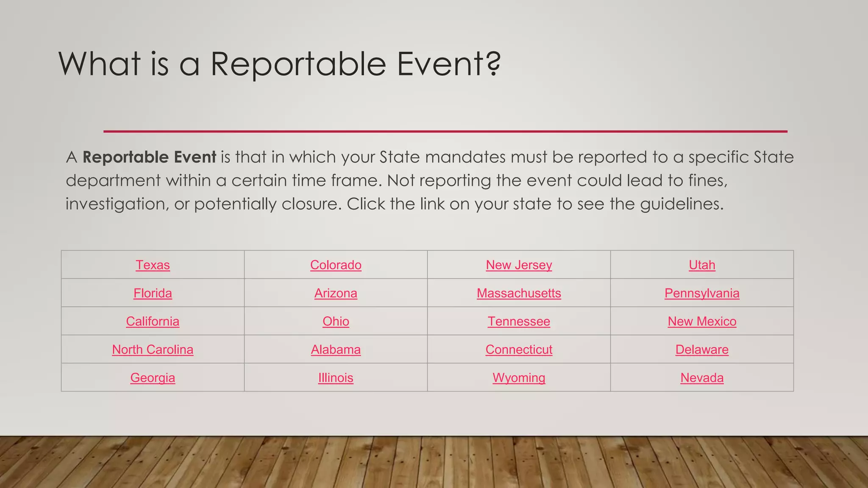Click the Arizona link
Viewport: 868px width, 488px height.
coord(336,293)
